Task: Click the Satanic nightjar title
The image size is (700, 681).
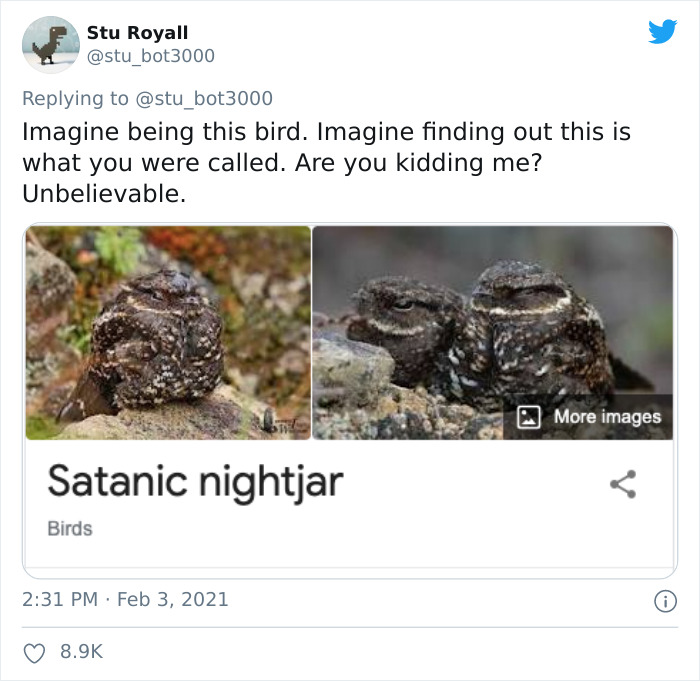Action: click(x=195, y=481)
